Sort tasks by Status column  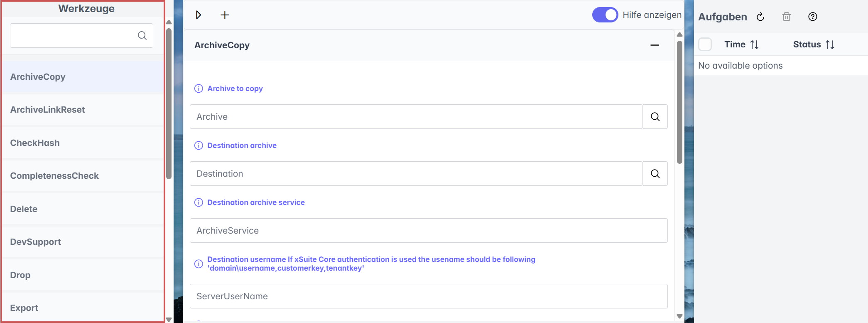pyautogui.click(x=830, y=44)
